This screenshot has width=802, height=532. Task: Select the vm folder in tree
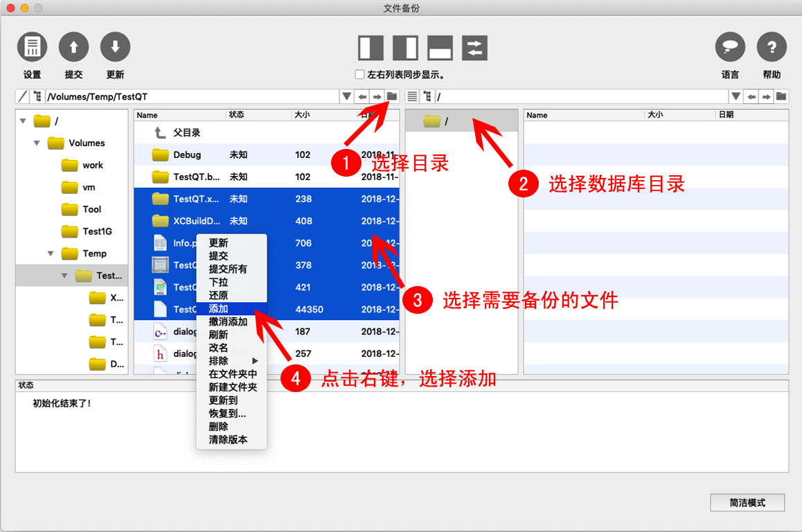(x=89, y=187)
